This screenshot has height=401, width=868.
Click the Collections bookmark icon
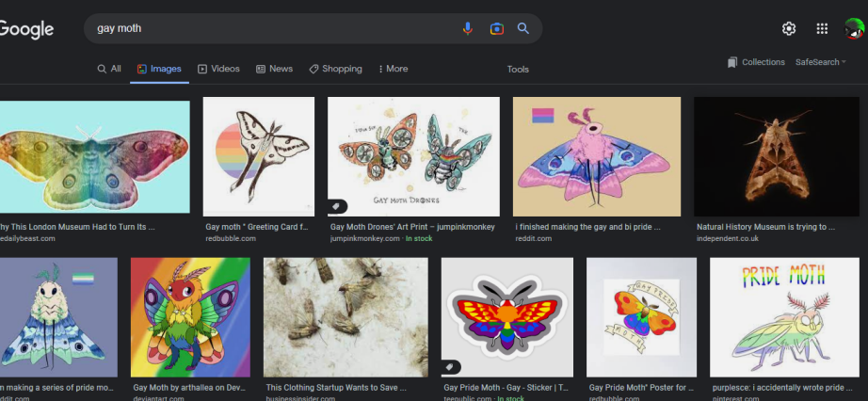pyautogui.click(x=732, y=62)
